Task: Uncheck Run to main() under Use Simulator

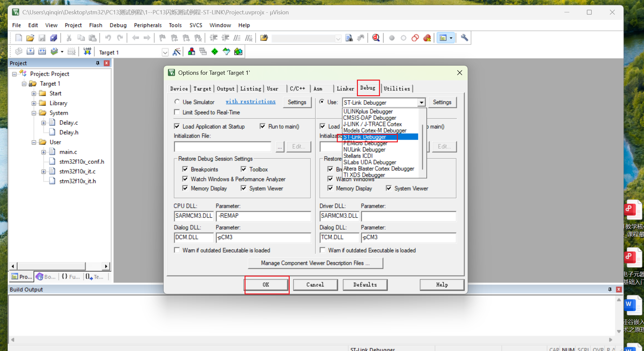Action: 262,126
